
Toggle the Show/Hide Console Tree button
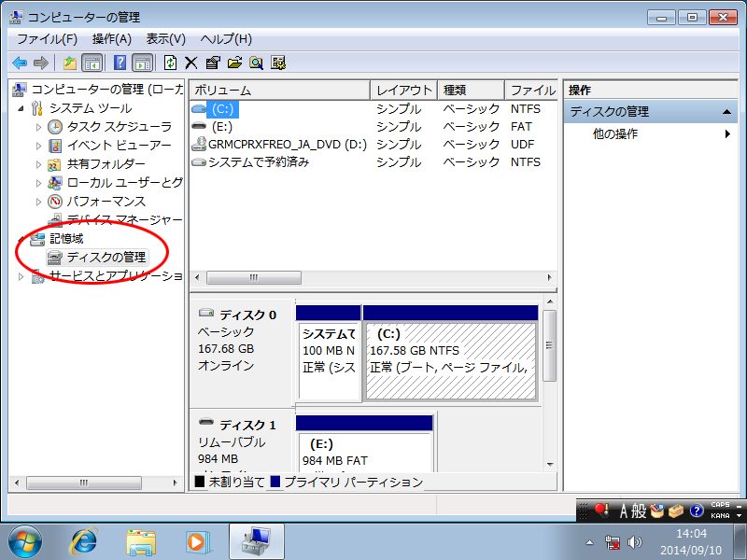pos(92,63)
